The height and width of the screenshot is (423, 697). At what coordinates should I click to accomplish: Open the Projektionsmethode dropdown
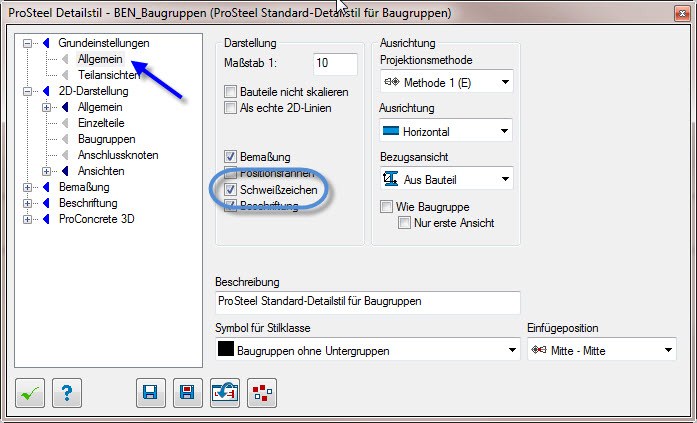point(447,82)
